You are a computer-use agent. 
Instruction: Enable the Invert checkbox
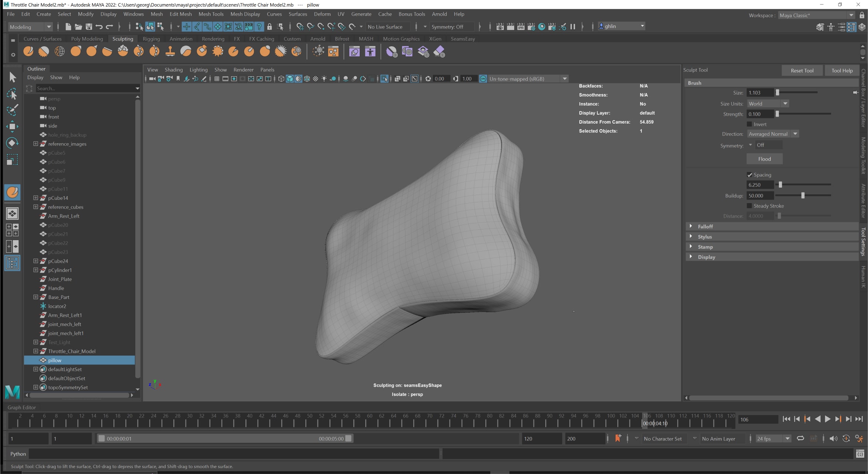pyautogui.click(x=749, y=124)
